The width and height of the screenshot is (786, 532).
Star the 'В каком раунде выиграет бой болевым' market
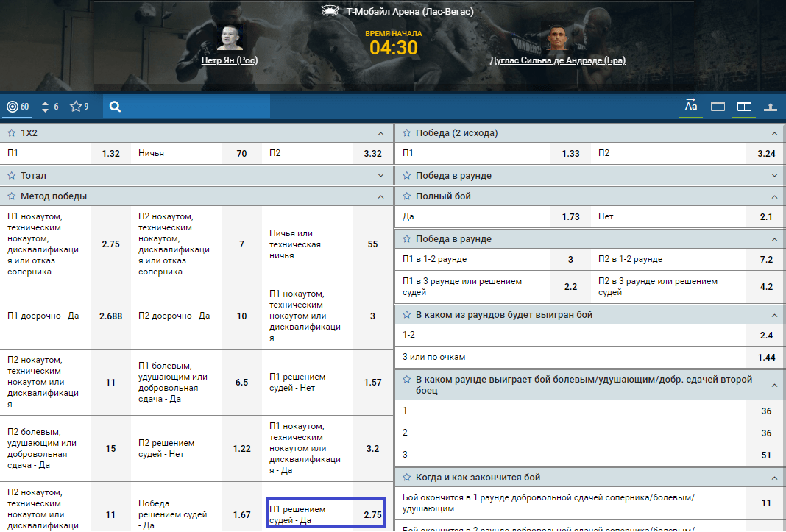[x=406, y=380]
